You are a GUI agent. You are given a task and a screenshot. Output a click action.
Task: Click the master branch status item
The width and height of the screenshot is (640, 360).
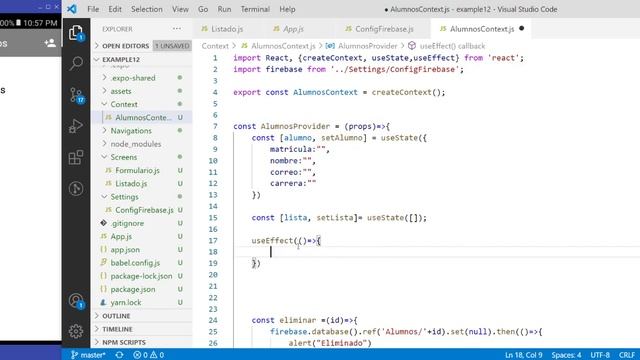tap(88, 355)
